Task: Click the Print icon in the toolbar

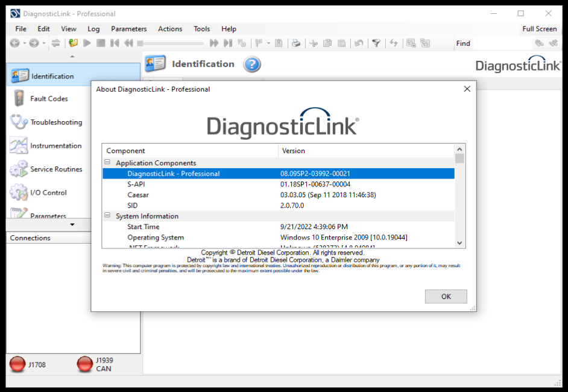Action: 296,43
